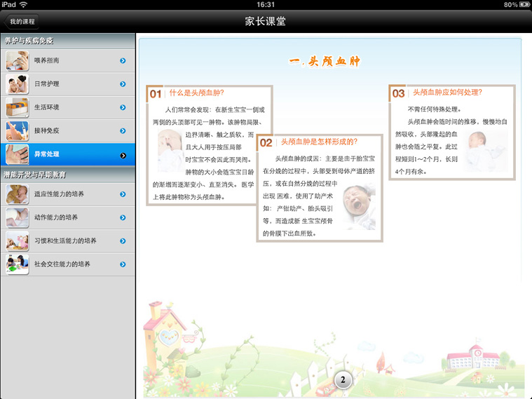Image resolution: width=532 pixels, height=399 pixels.
Task: Tap the Wi-Fi status icon
Action: coord(23,4)
